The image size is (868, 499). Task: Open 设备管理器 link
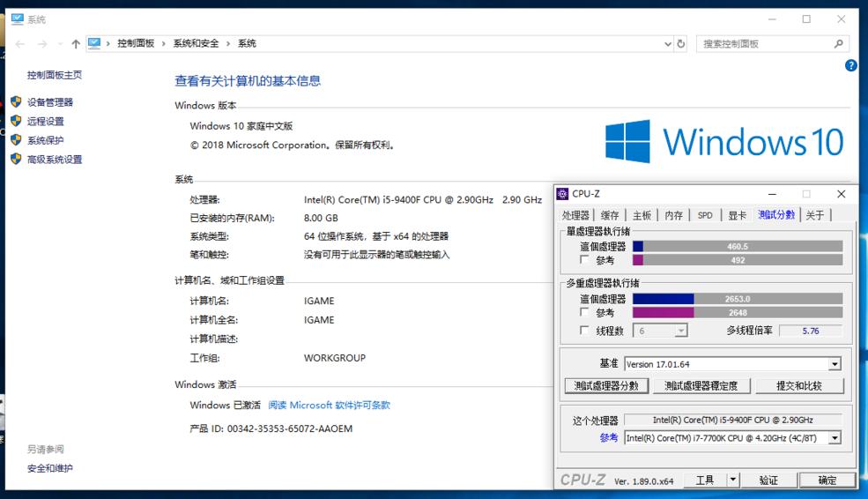[50, 102]
